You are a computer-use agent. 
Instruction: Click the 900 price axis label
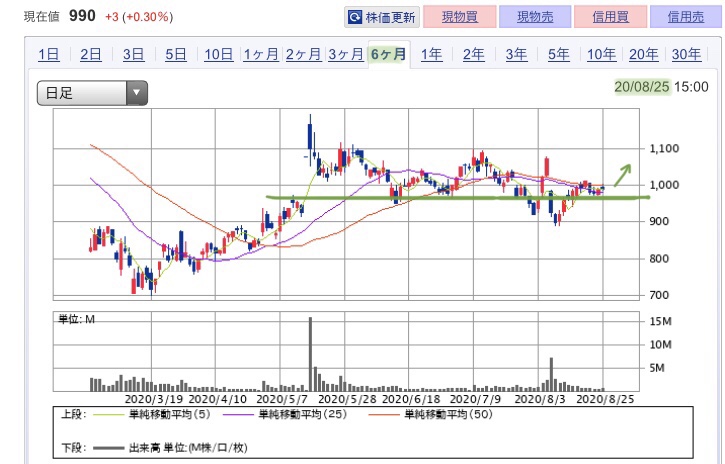[659, 221]
